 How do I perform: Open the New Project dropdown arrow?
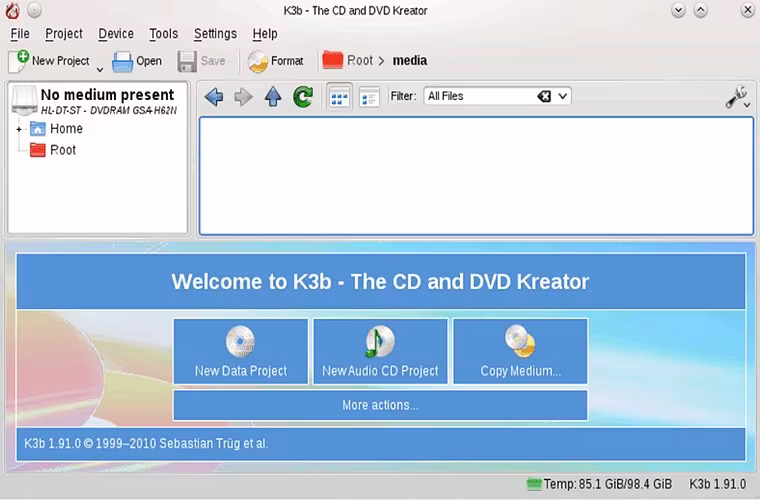(99, 70)
